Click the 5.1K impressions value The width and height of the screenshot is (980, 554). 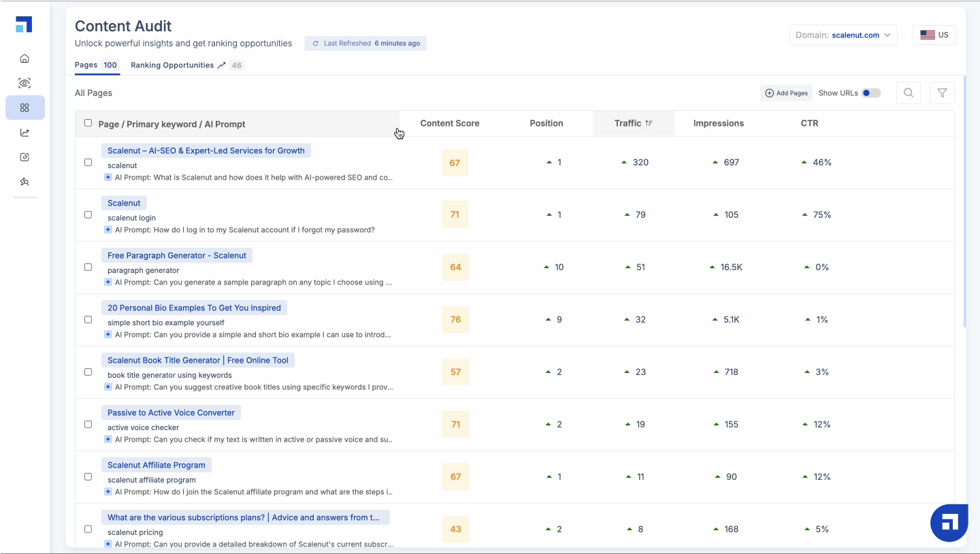[731, 320]
